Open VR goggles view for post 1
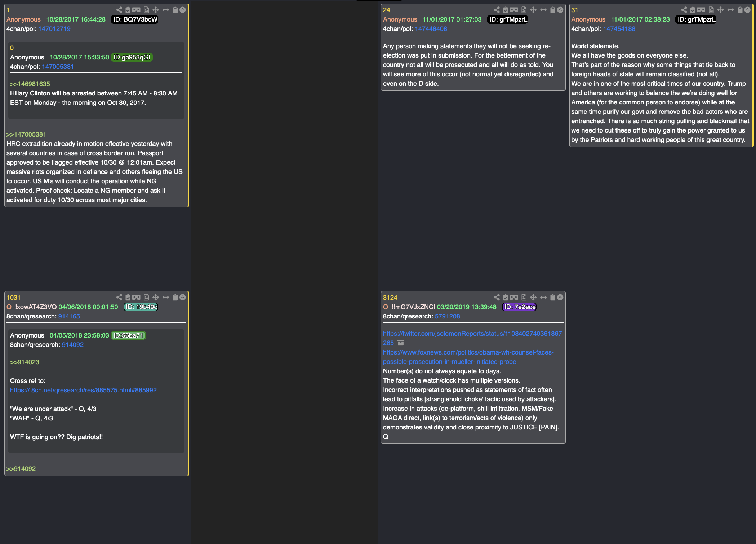The width and height of the screenshot is (756, 544). point(136,10)
